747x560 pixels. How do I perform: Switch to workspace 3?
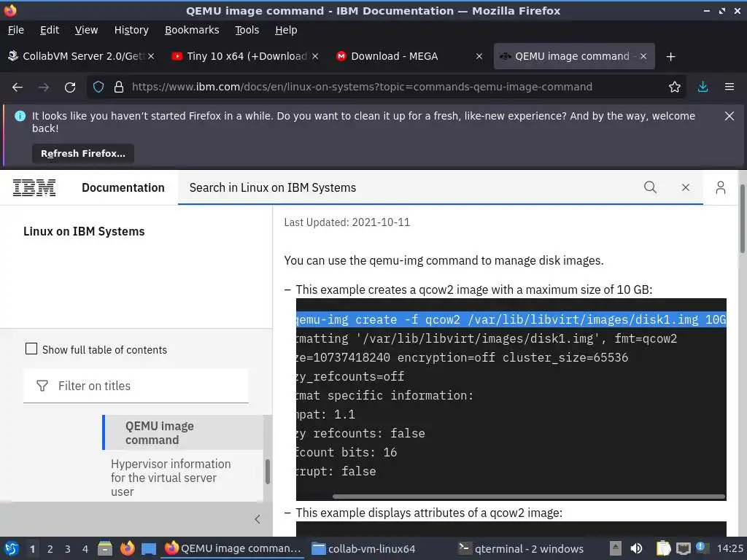coord(68,549)
